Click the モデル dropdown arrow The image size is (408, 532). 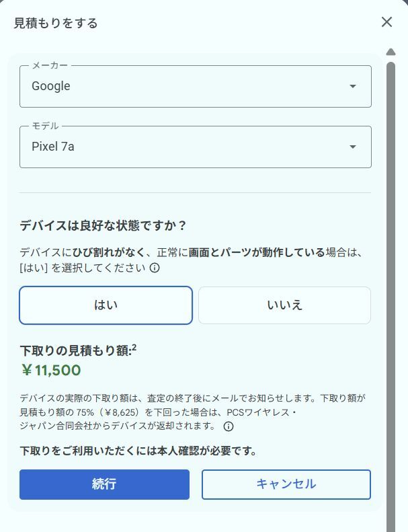(x=353, y=147)
